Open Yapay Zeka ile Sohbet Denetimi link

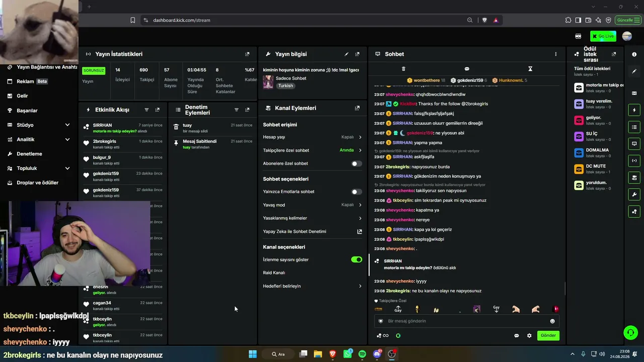pyautogui.click(x=294, y=231)
